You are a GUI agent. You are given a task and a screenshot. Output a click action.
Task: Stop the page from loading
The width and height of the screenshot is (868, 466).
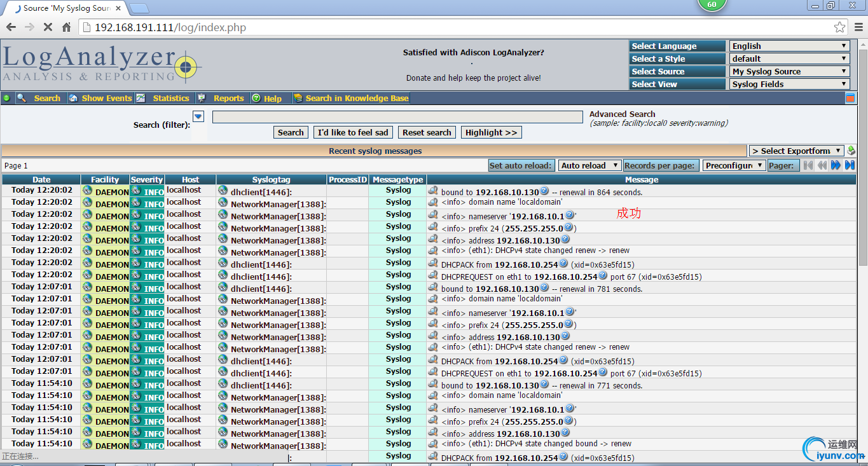coord(48,27)
